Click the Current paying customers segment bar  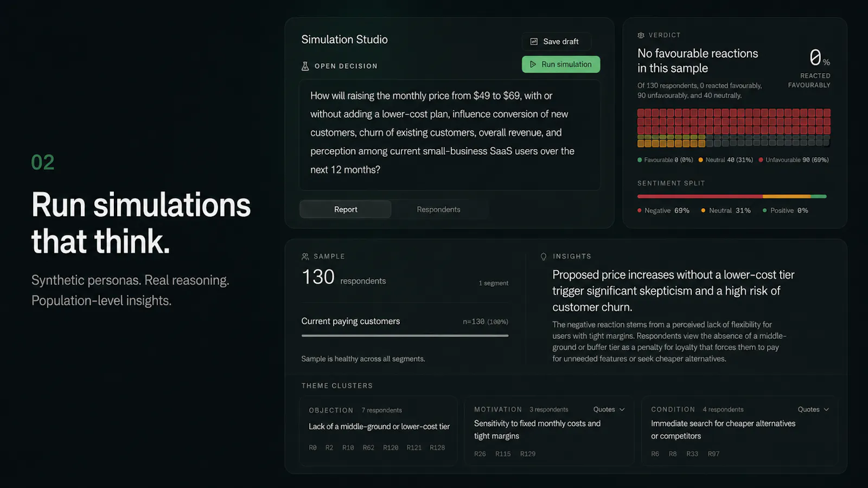coord(405,336)
